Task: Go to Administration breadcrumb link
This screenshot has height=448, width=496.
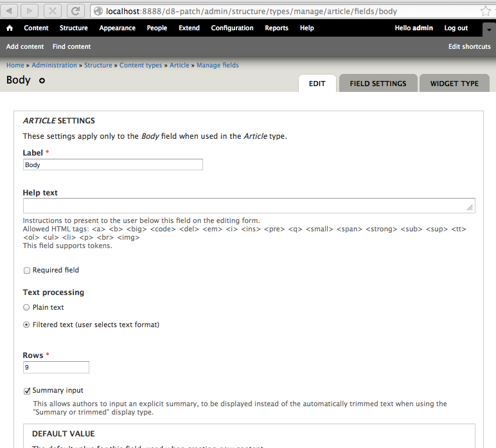Action: [54, 65]
